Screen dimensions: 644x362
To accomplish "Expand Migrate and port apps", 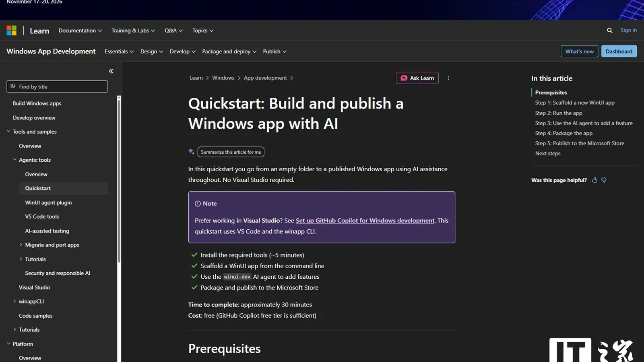I will 21,245.
